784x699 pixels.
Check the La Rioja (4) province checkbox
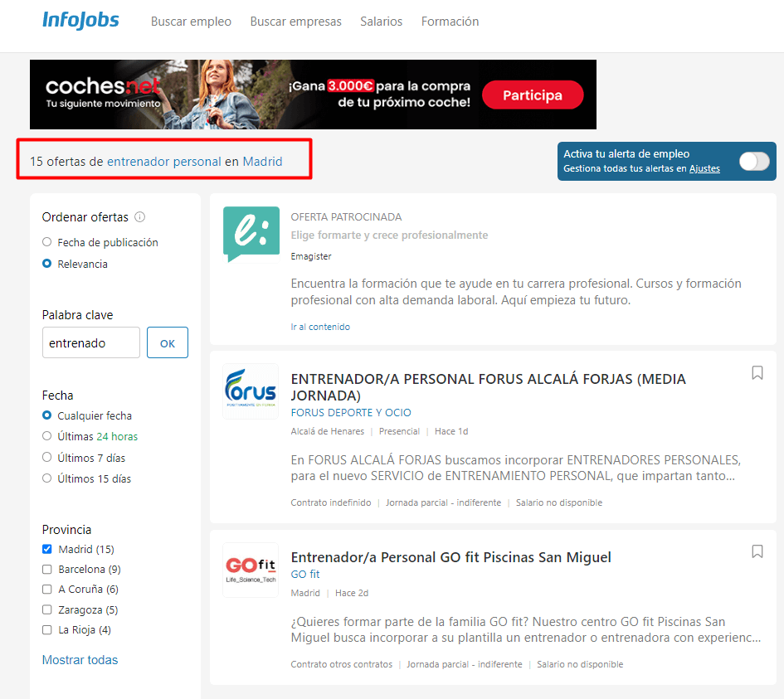(x=47, y=629)
